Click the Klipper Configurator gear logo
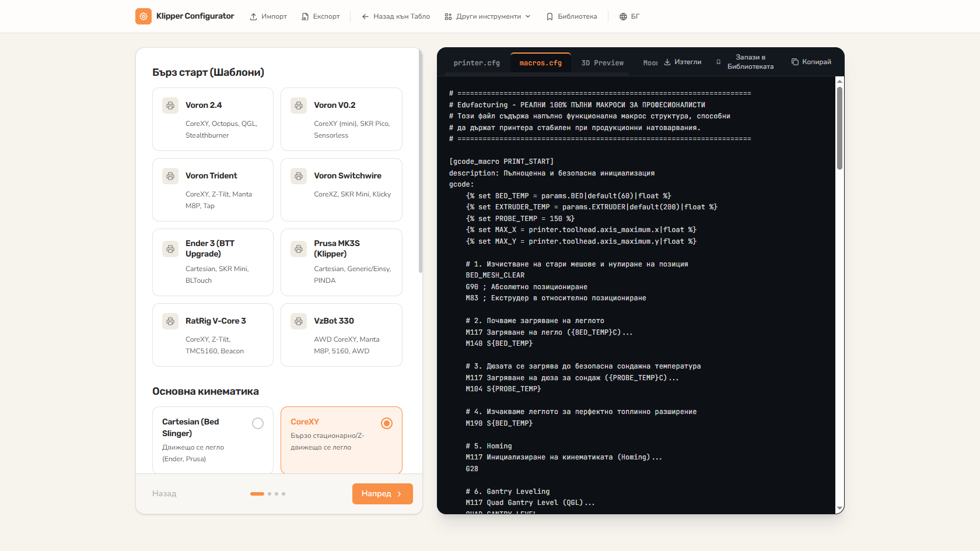This screenshot has height=551, width=980. point(143,16)
